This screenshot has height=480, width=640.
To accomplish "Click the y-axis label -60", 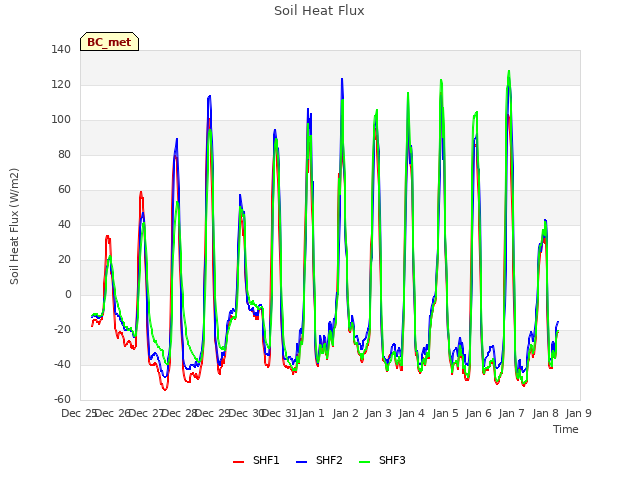I will click(x=62, y=399).
